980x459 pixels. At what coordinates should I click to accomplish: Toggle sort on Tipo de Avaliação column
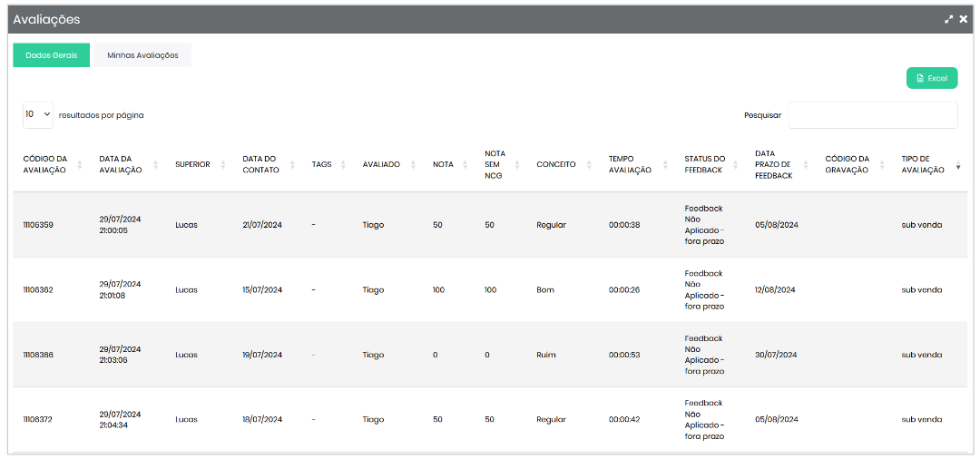pyautogui.click(x=958, y=165)
